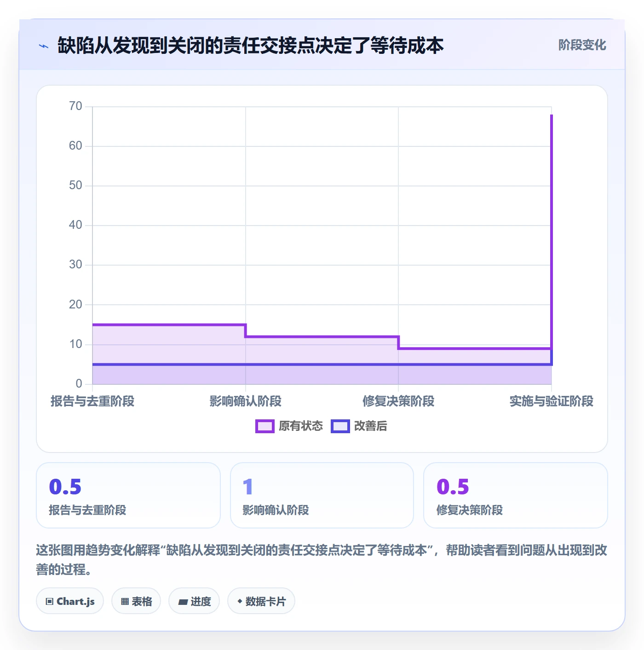Viewport: 644px width, 650px height.
Task: Click the grid icon in 表格 chip
Action: [x=125, y=601]
